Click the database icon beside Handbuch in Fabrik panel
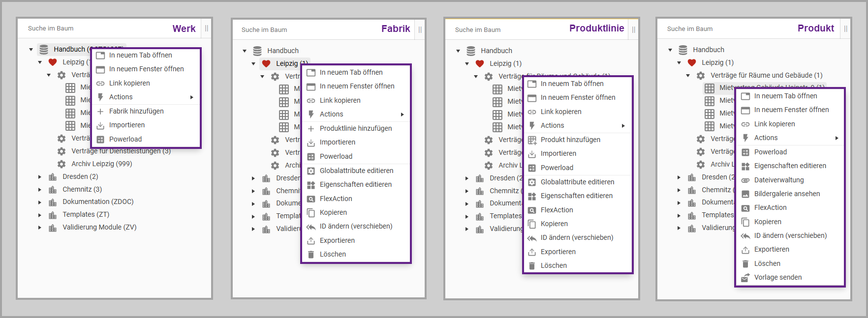Screen dimensions: 868x318 point(257,51)
